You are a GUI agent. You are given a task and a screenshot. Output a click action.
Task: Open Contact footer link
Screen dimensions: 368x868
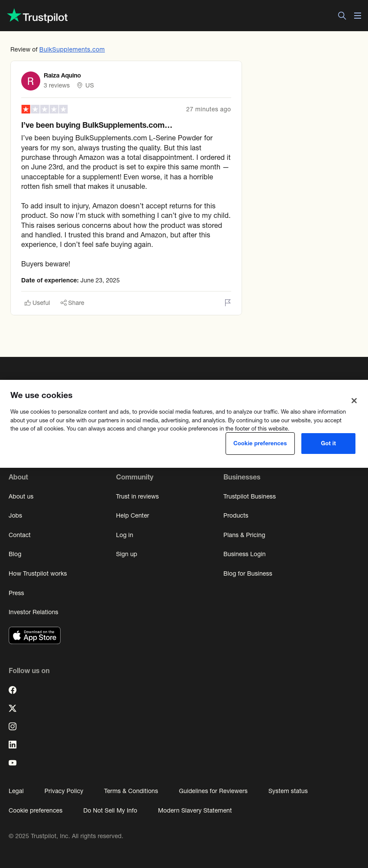coord(19,535)
